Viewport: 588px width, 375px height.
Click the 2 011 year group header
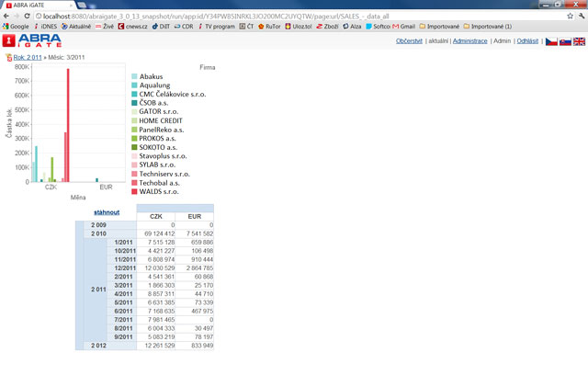[96, 290]
